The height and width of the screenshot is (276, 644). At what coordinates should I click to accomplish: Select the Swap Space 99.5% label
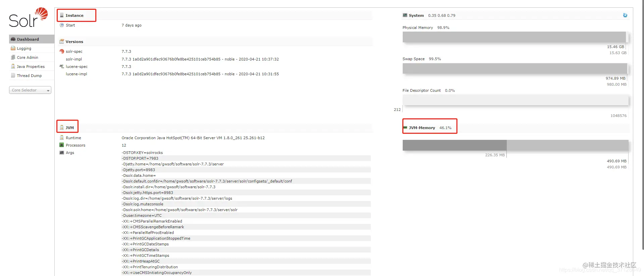[422, 59]
